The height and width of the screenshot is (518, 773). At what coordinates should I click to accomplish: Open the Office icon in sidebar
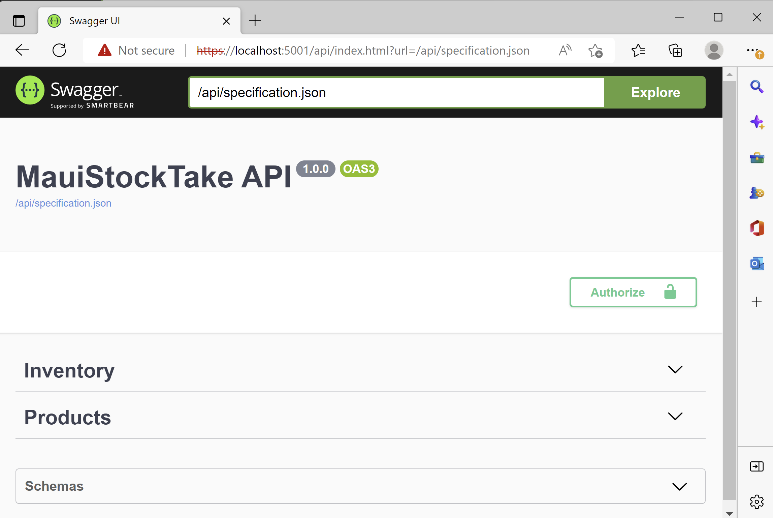click(x=757, y=228)
